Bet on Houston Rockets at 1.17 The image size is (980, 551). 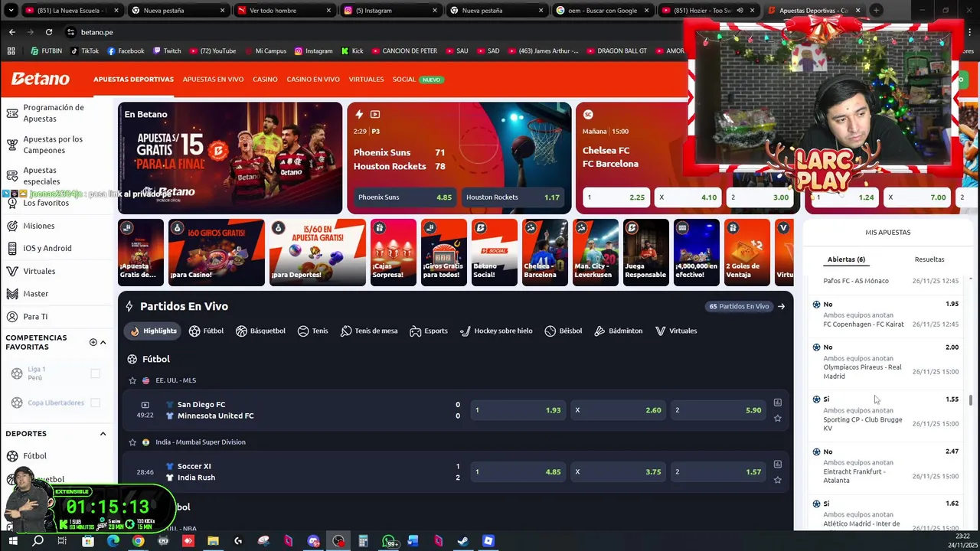[x=513, y=197]
